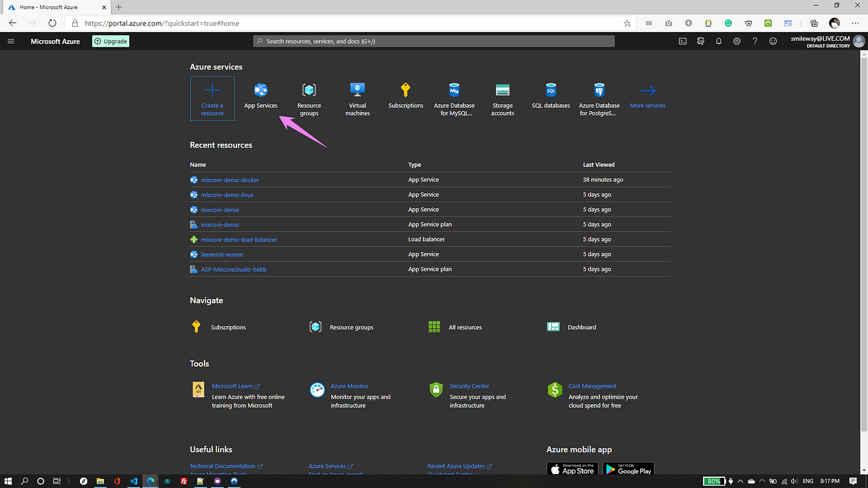Open the Edge browser settings menu

pos(855,23)
